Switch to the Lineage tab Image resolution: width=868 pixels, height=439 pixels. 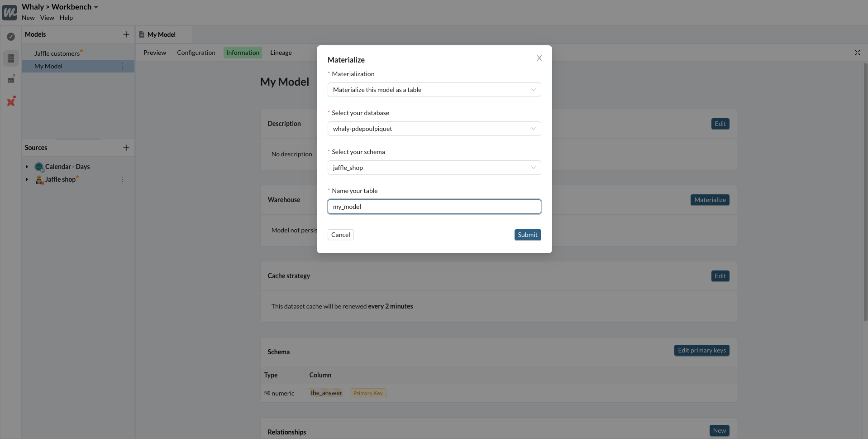tap(281, 53)
